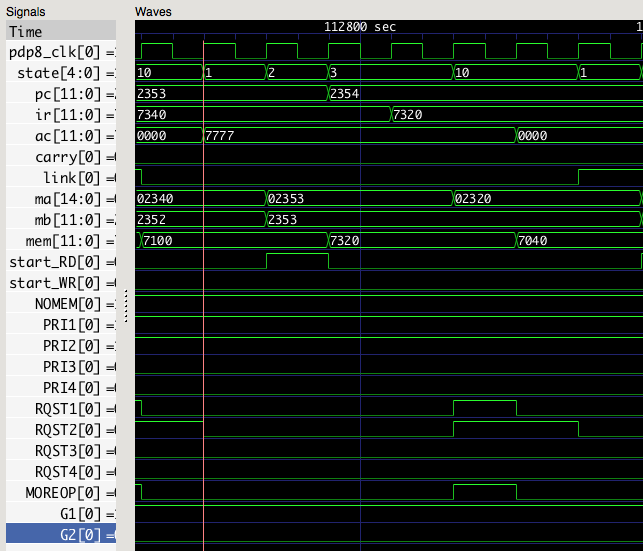Select the start_WR[0] signal
The height and width of the screenshot is (551, 643).
click(x=61, y=283)
